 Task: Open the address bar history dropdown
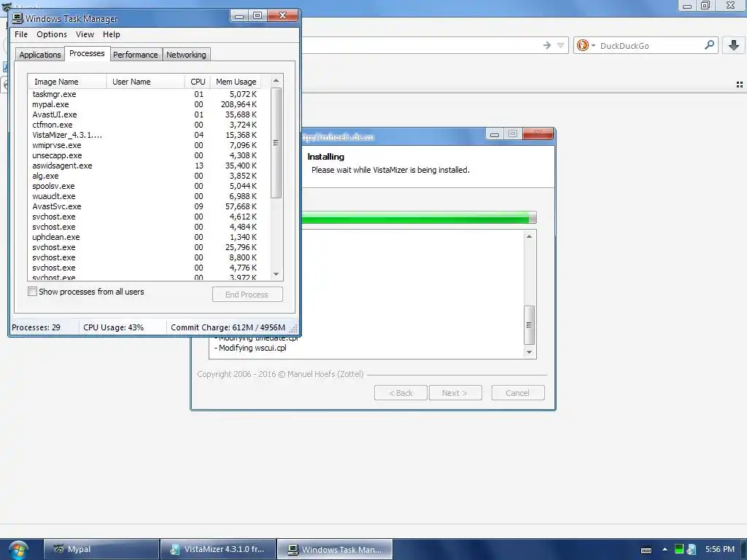561,46
